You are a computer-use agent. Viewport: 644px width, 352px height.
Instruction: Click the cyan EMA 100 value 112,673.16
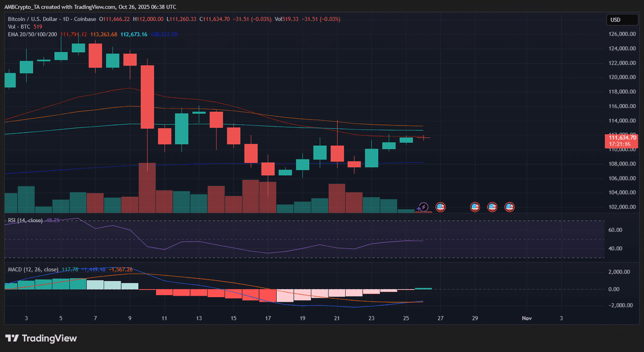pyautogui.click(x=133, y=34)
